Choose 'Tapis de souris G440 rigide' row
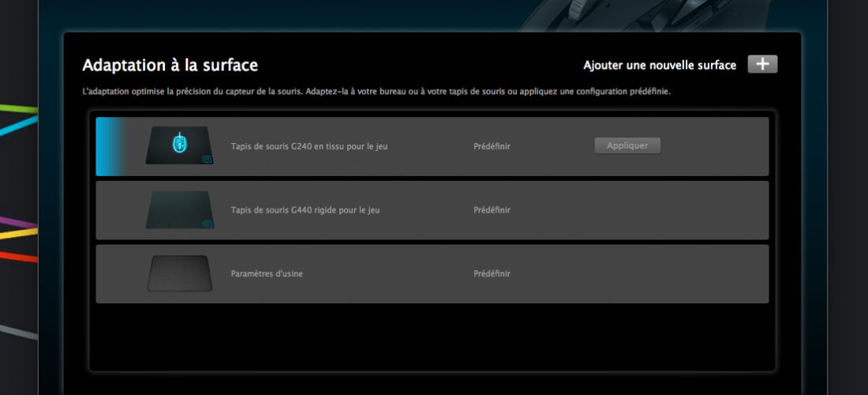Image resolution: width=868 pixels, height=395 pixels. [x=432, y=210]
